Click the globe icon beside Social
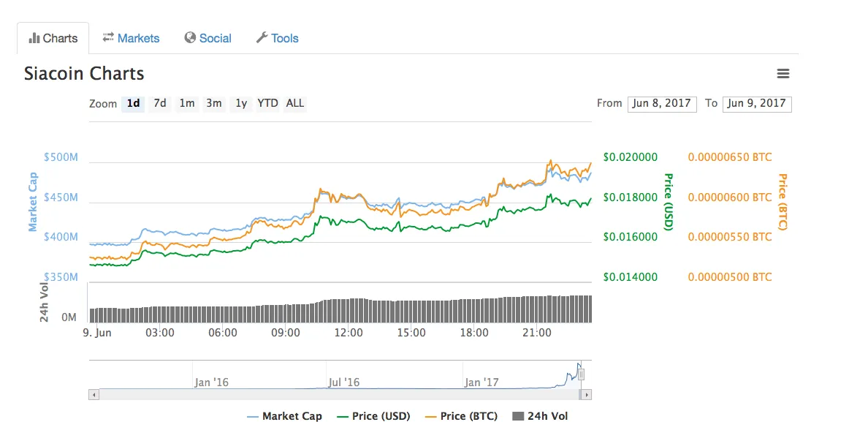This screenshot has width=868, height=422. (x=190, y=37)
